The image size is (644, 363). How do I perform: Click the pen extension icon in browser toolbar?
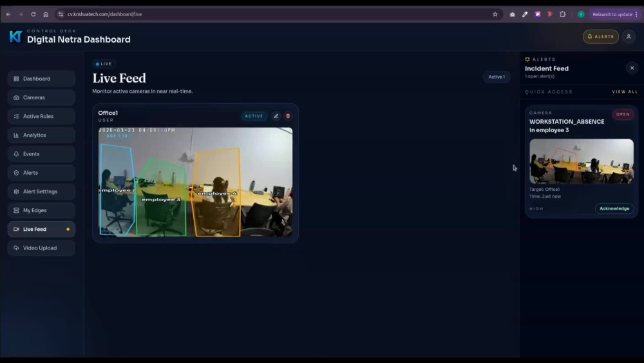pyautogui.click(x=525, y=14)
